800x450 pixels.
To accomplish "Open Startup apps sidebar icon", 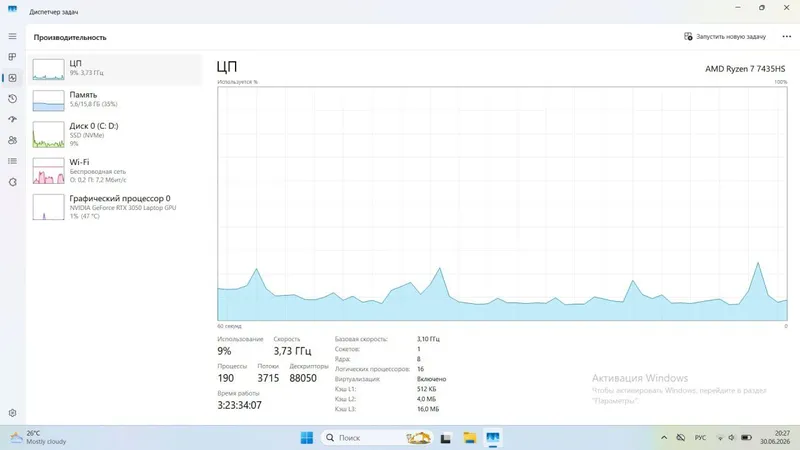I will coord(12,119).
